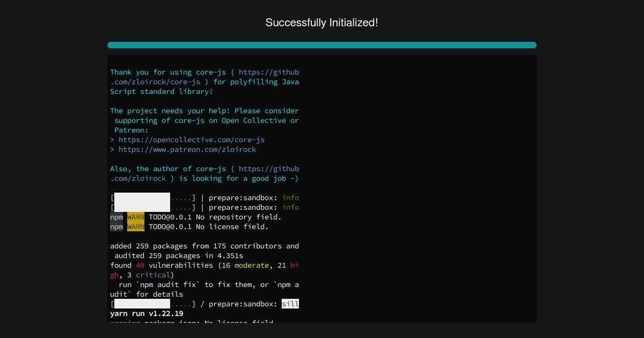The height and width of the screenshot is (338, 644).
Task: Click 'No repository field.' npm warning line
Action: pyautogui.click(x=196, y=217)
